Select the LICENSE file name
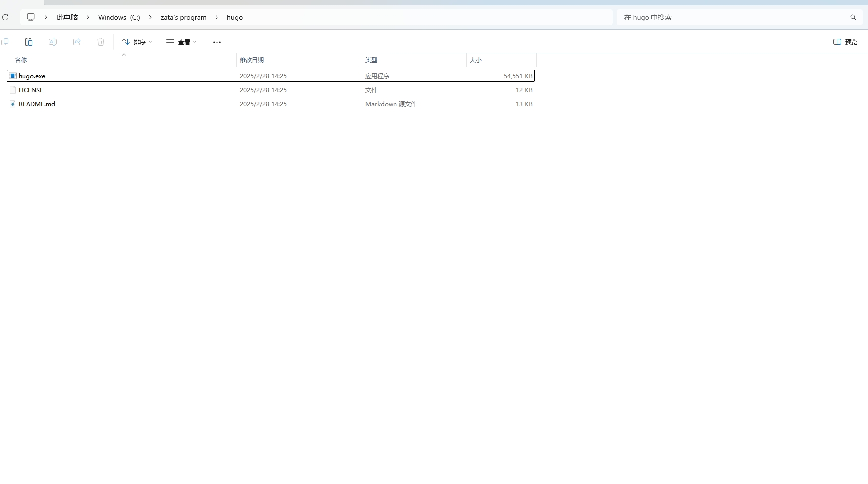 (31, 90)
